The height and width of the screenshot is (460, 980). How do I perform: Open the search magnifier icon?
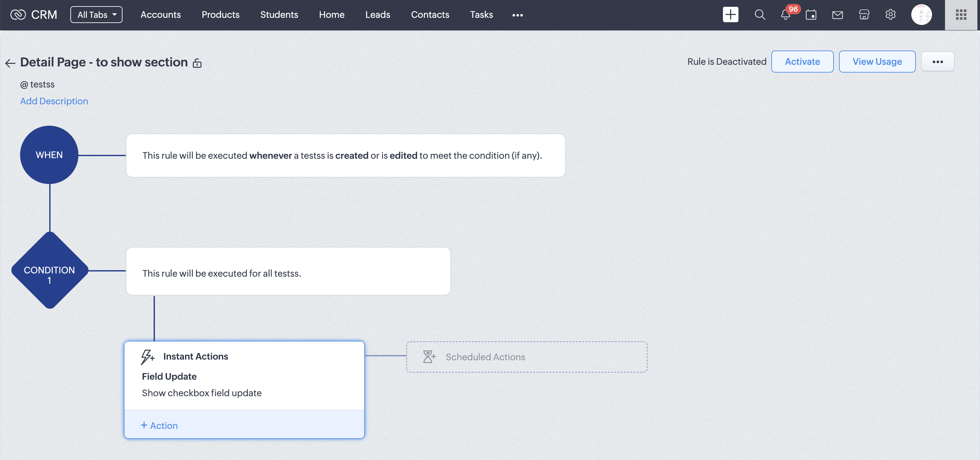pos(759,15)
